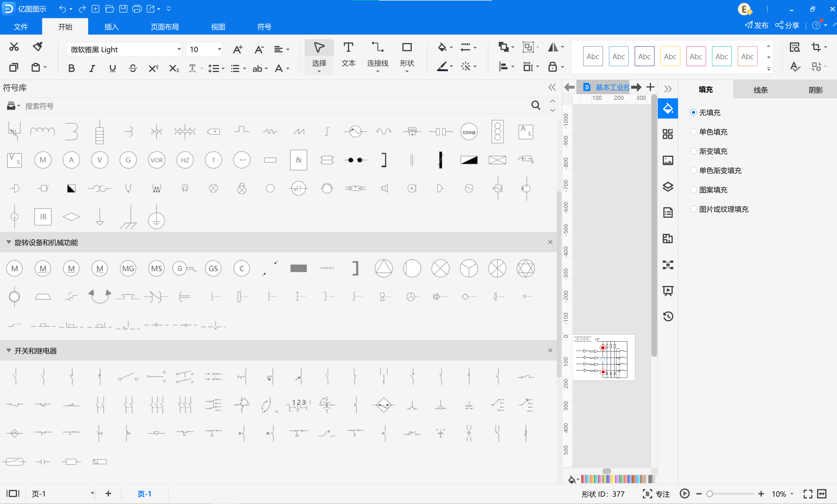Select the JB junction box symbol
Viewport: 837px width, 504px height.
click(43, 217)
